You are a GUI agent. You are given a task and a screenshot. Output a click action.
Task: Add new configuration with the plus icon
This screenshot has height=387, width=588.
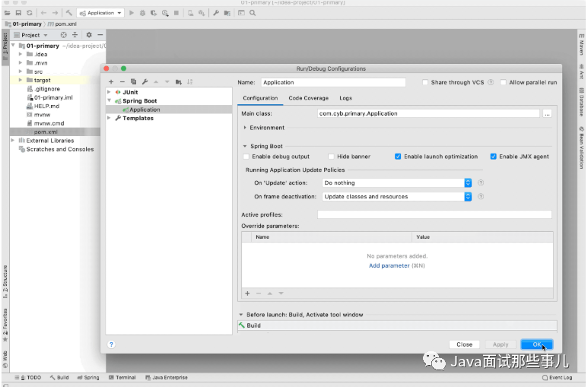tap(111, 82)
